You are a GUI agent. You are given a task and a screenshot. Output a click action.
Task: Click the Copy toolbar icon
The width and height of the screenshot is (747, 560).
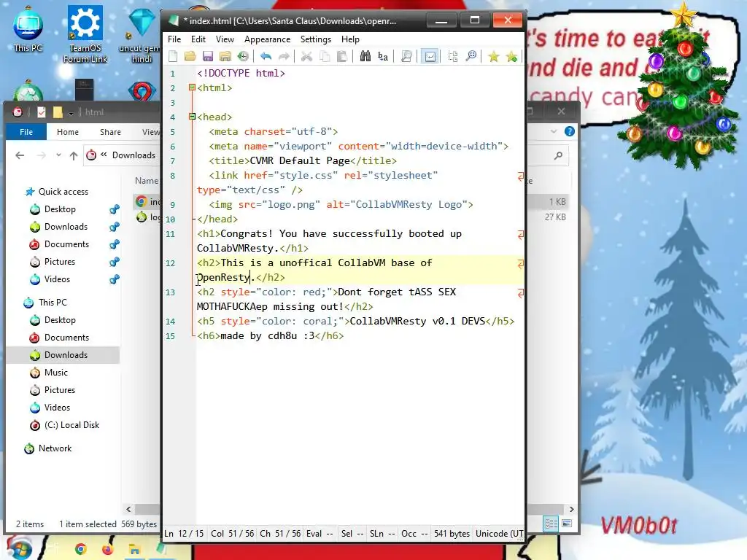325,57
